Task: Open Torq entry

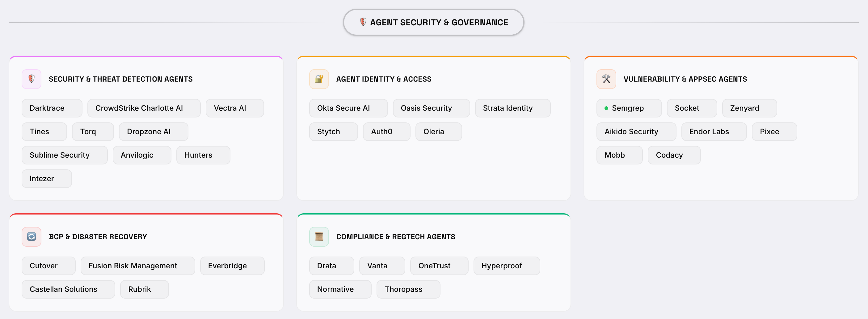Action: coord(93,132)
